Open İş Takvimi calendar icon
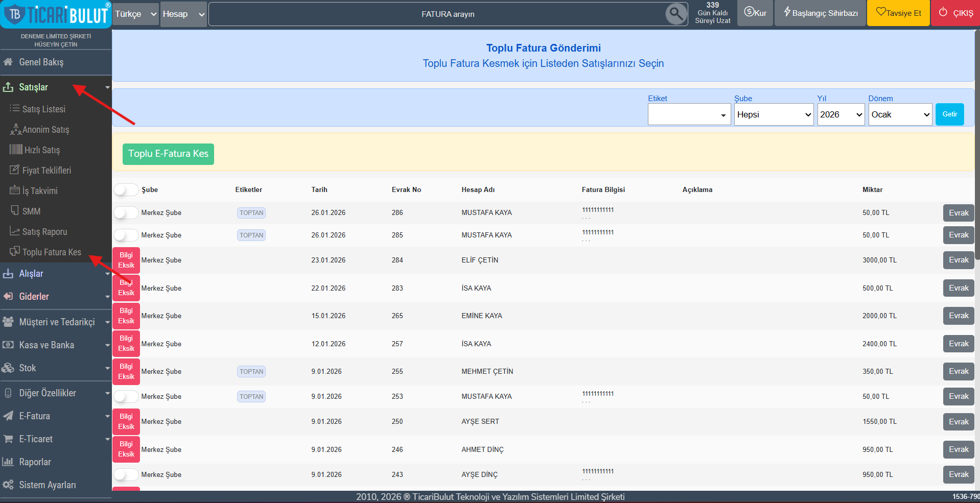This screenshot has width=980, height=503. [15, 190]
